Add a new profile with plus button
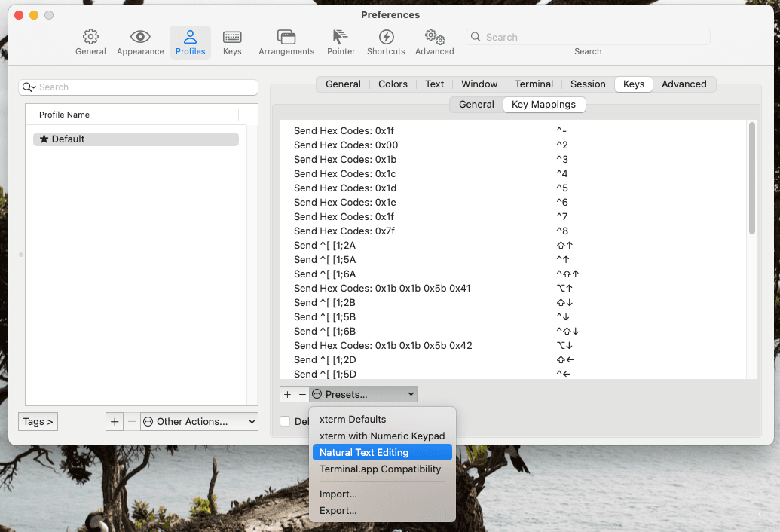The width and height of the screenshot is (780, 532). [115, 422]
